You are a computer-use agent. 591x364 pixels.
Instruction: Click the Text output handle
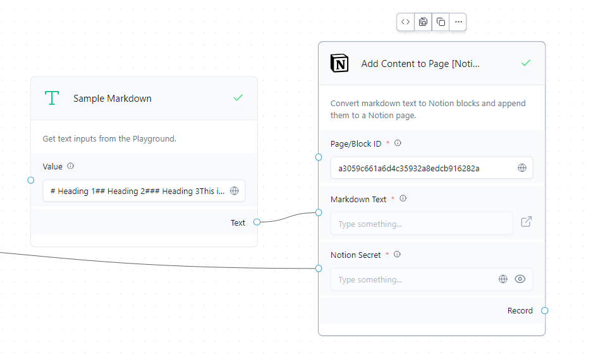point(257,222)
